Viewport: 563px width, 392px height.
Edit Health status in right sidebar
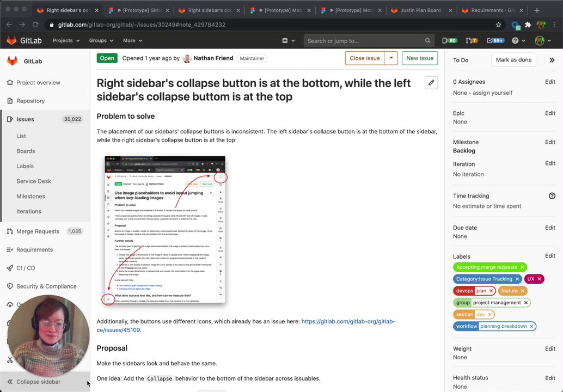[550, 378]
